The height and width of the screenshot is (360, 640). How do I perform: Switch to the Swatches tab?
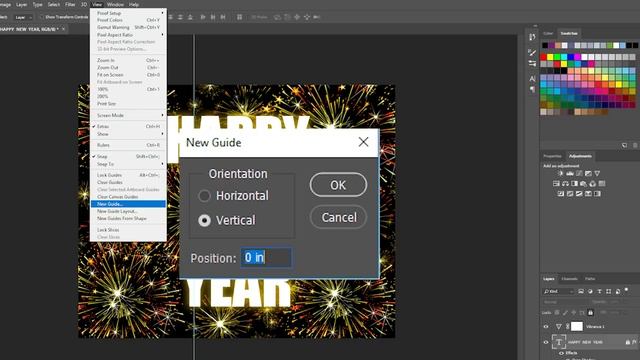569,33
